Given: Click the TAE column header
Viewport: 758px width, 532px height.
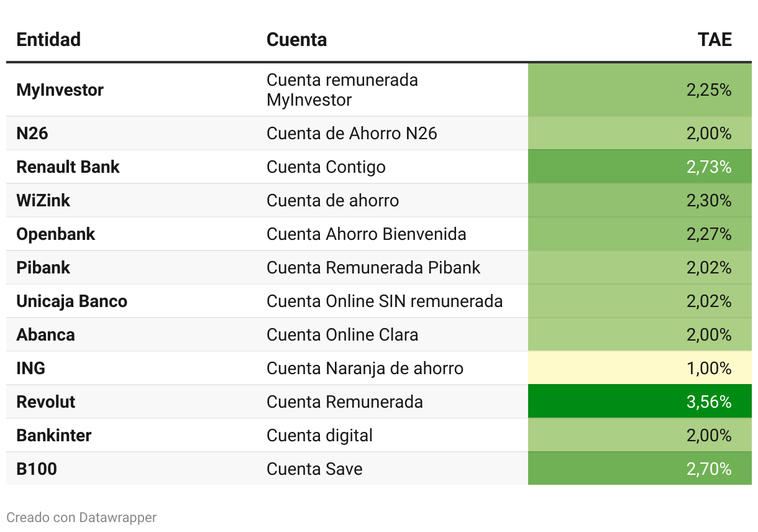Looking at the screenshot, I should (x=715, y=40).
